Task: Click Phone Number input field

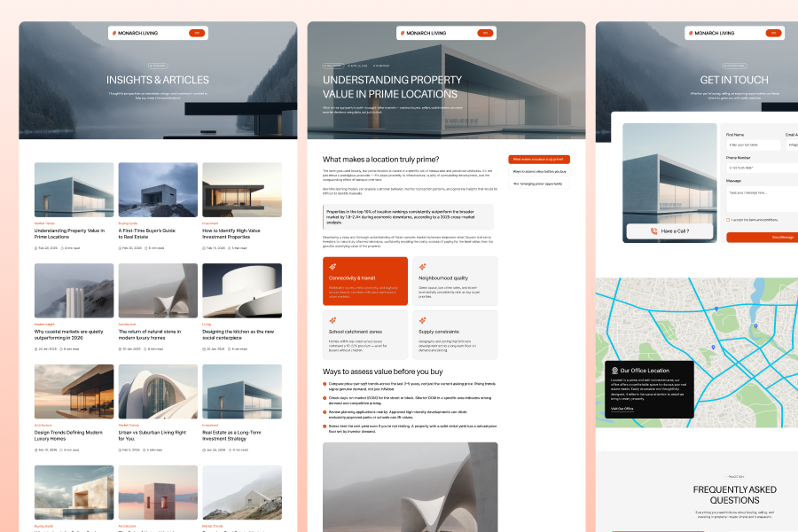Action: [x=762, y=168]
